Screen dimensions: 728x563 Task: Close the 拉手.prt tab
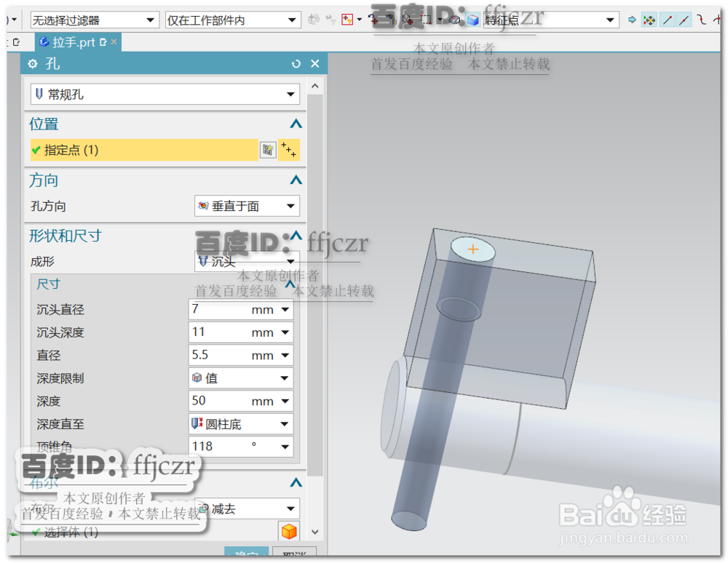[114, 42]
